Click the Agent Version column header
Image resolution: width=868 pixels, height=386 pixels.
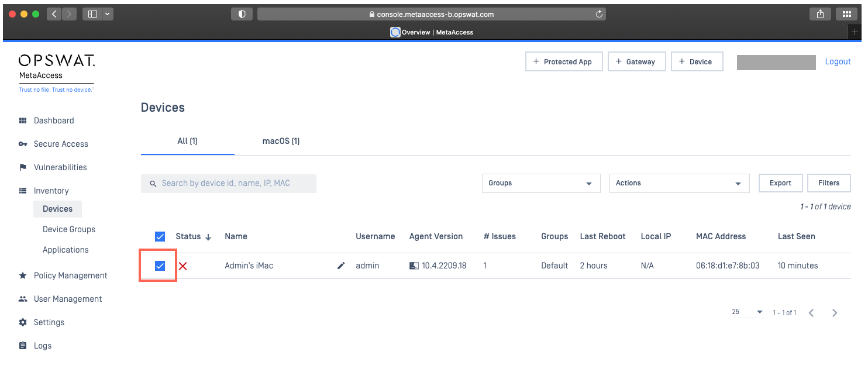(x=436, y=236)
